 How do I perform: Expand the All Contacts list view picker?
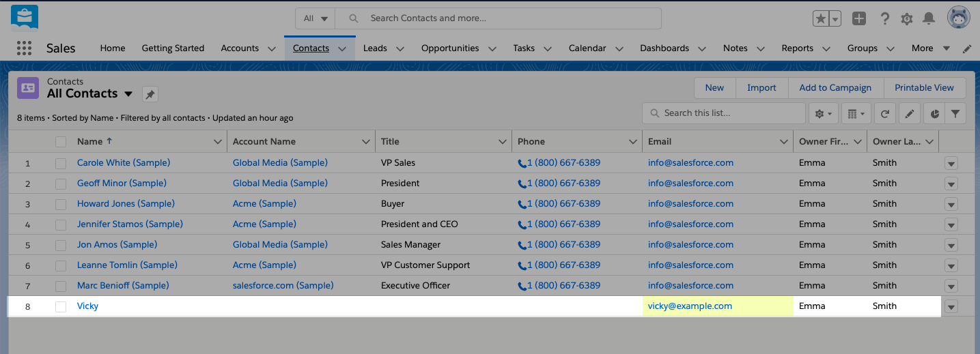coord(129,94)
